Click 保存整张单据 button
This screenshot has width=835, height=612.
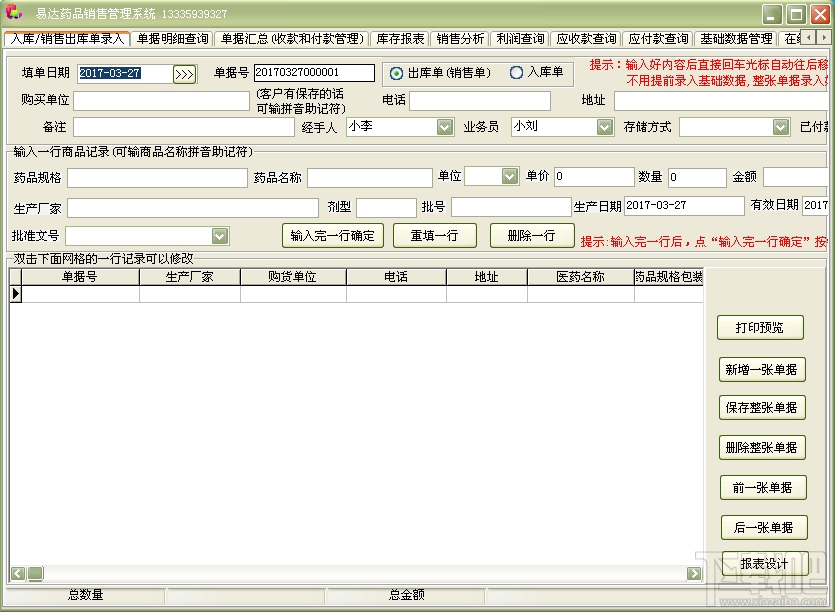coord(762,408)
